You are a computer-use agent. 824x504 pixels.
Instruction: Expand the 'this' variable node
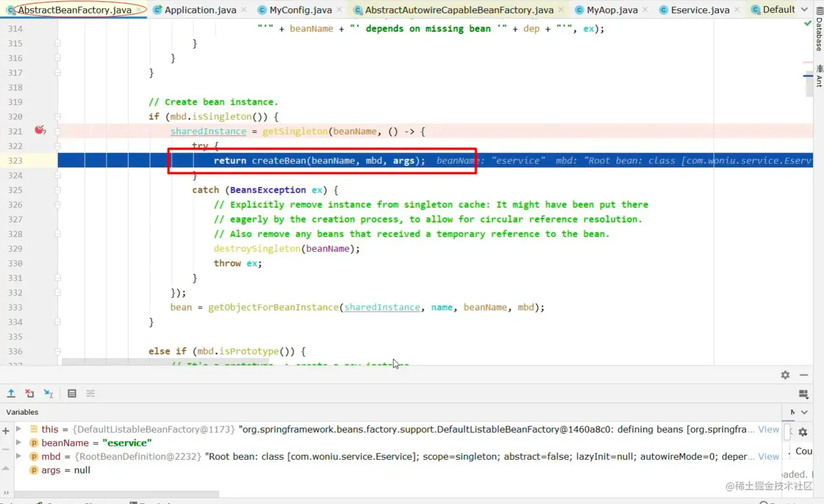[x=19, y=429]
